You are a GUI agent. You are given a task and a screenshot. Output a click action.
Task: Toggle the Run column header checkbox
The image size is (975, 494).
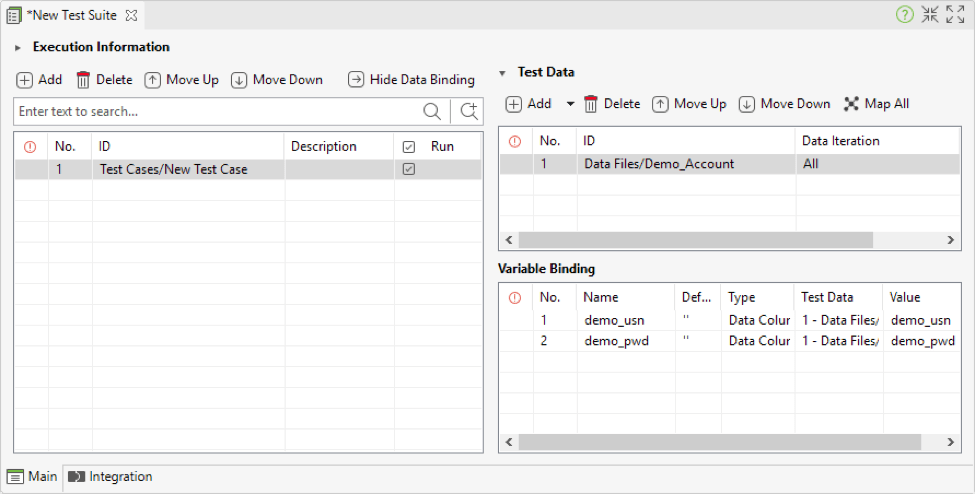(x=409, y=147)
